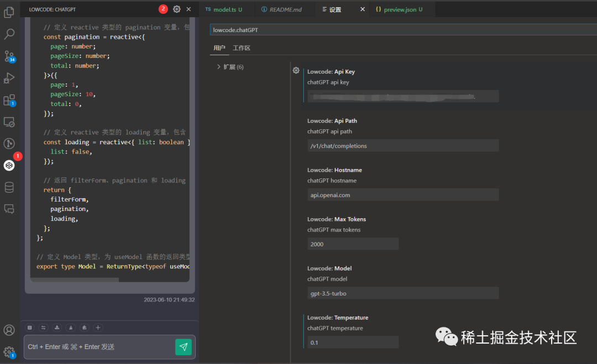
Task: Click the Lowcode: Model setting title
Action: (x=329, y=268)
